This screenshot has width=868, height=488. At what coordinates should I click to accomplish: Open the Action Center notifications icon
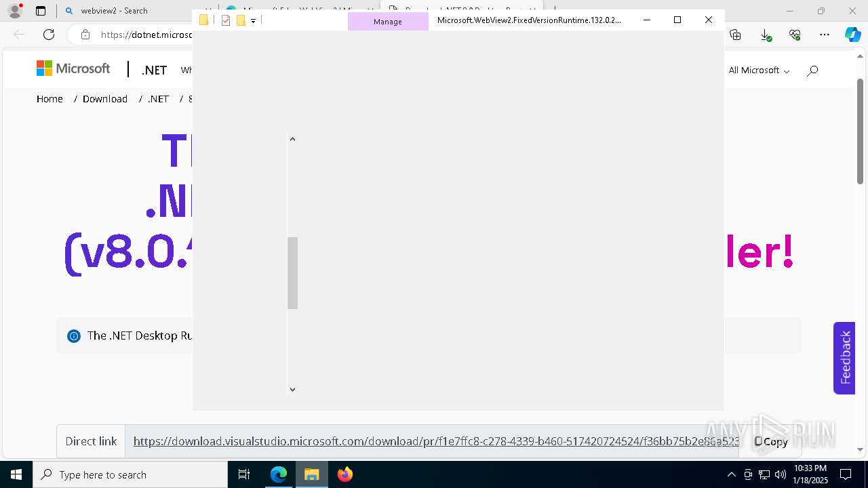tap(846, 474)
